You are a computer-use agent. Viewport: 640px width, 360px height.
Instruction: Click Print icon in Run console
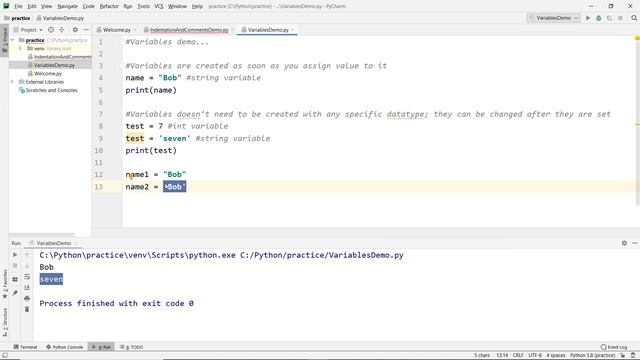pos(27,298)
